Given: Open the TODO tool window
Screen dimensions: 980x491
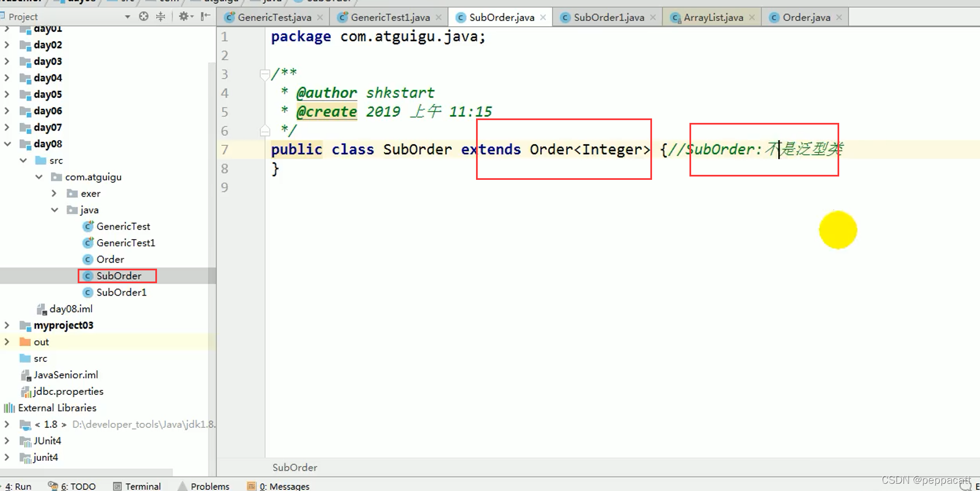Looking at the screenshot, I should point(72,486).
